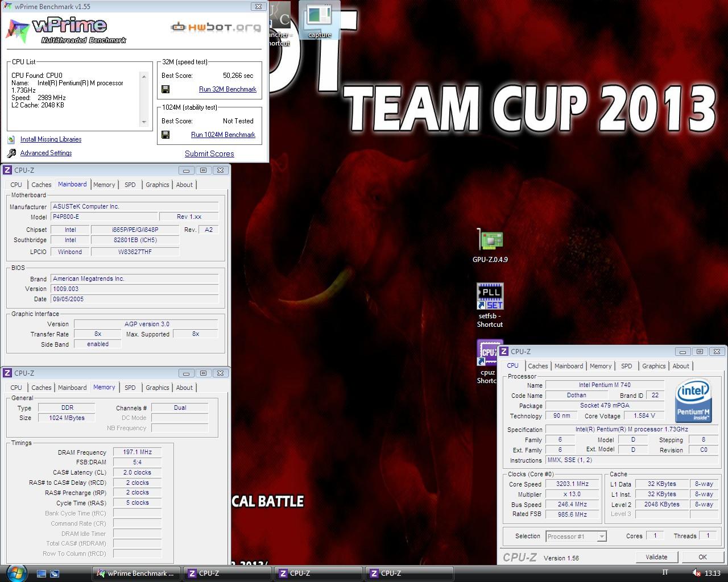This screenshot has width=728, height=582.
Task: Click the Intel Pentium M inside logo
Action: (693, 401)
